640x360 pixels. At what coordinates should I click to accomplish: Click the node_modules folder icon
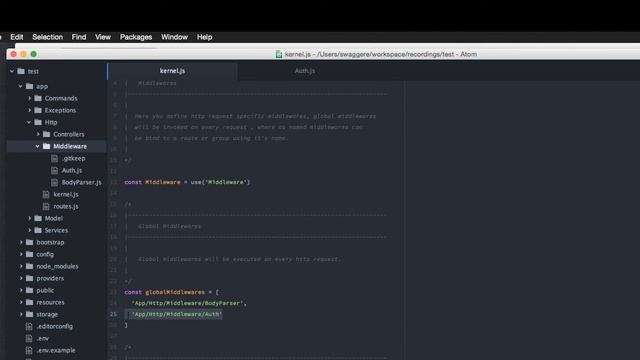click(29, 266)
